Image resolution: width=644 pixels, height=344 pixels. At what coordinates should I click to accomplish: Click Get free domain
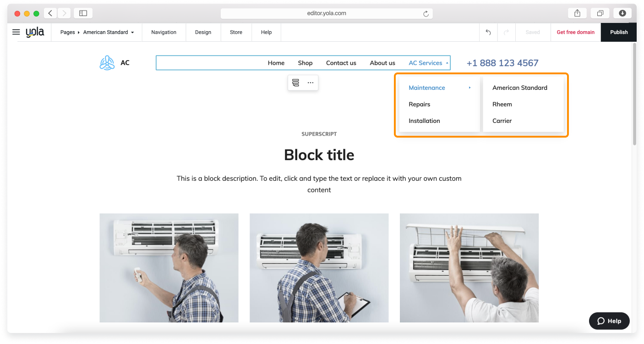tap(575, 32)
